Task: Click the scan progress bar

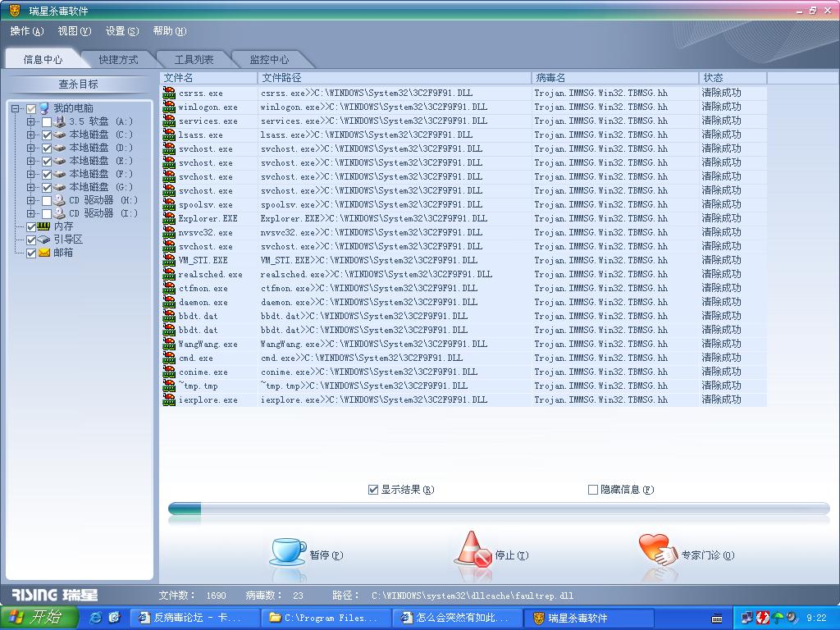Action: coord(499,509)
